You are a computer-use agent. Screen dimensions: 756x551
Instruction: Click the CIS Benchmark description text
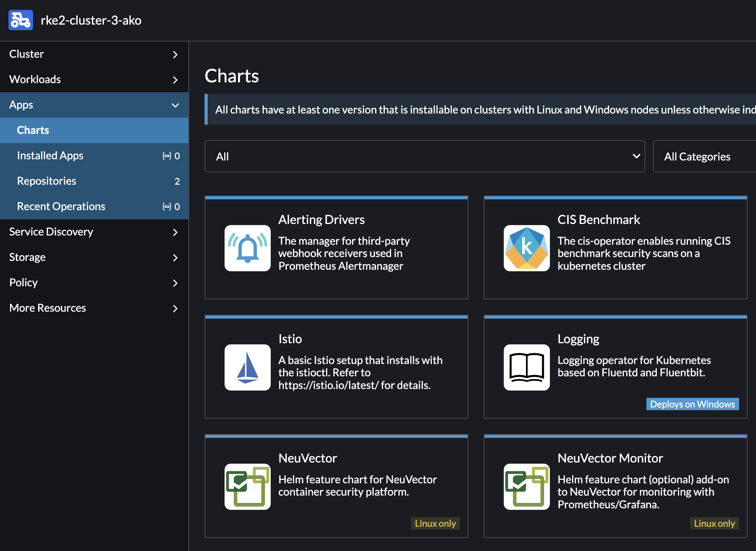[644, 253]
